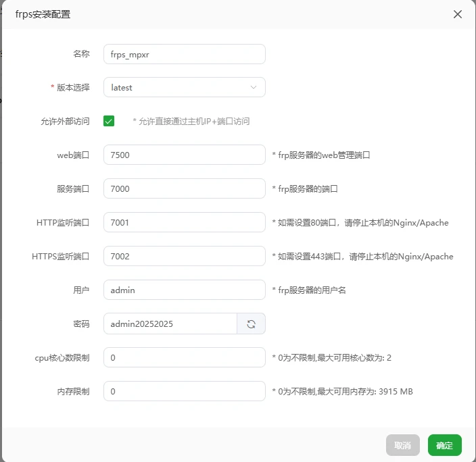Edit the 内存限制 field
Viewport: 476px width, 462px height.
pyautogui.click(x=185, y=391)
